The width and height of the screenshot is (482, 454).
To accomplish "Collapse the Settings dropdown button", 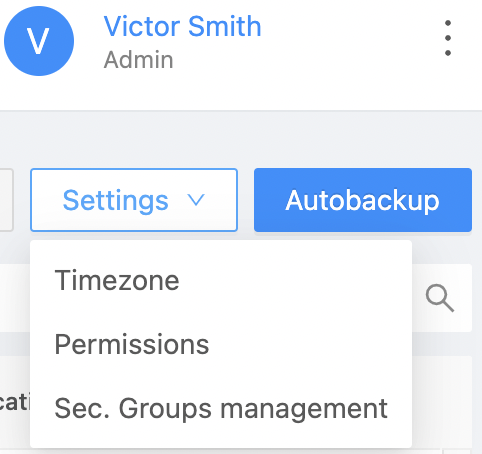I will (x=134, y=200).
